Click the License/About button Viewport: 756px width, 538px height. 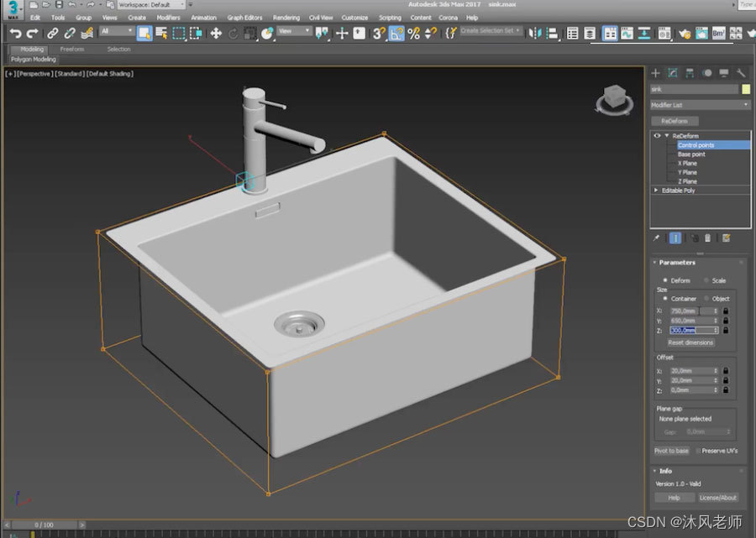click(x=720, y=497)
